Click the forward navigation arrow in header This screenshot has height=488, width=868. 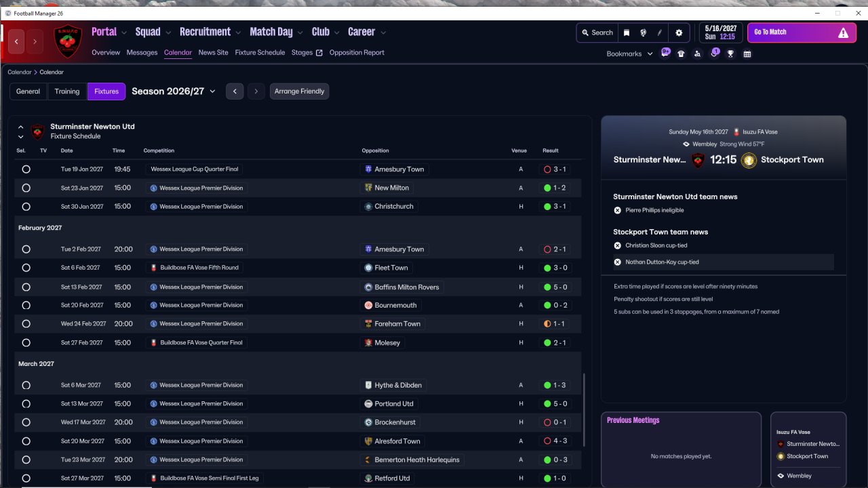(35, 41)
